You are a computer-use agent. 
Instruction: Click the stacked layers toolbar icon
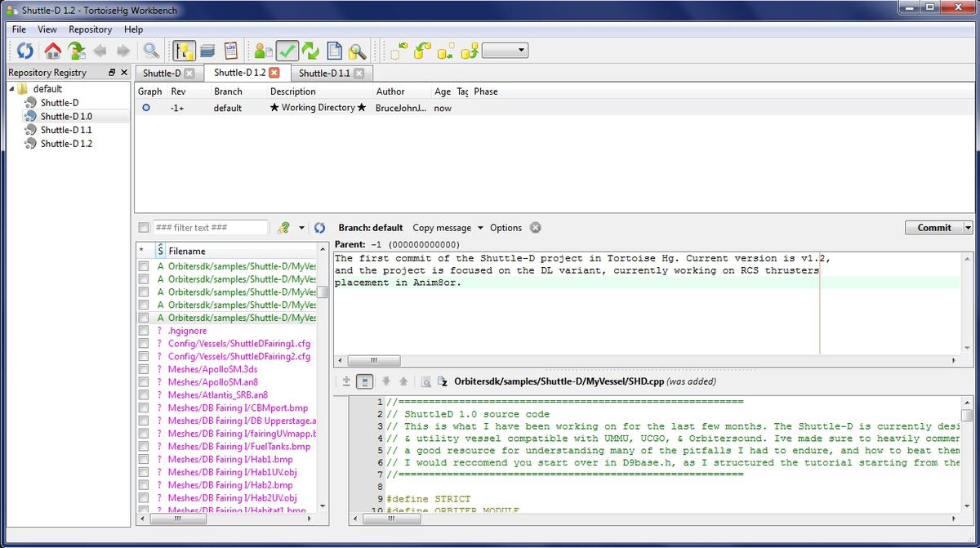point(207,51)
